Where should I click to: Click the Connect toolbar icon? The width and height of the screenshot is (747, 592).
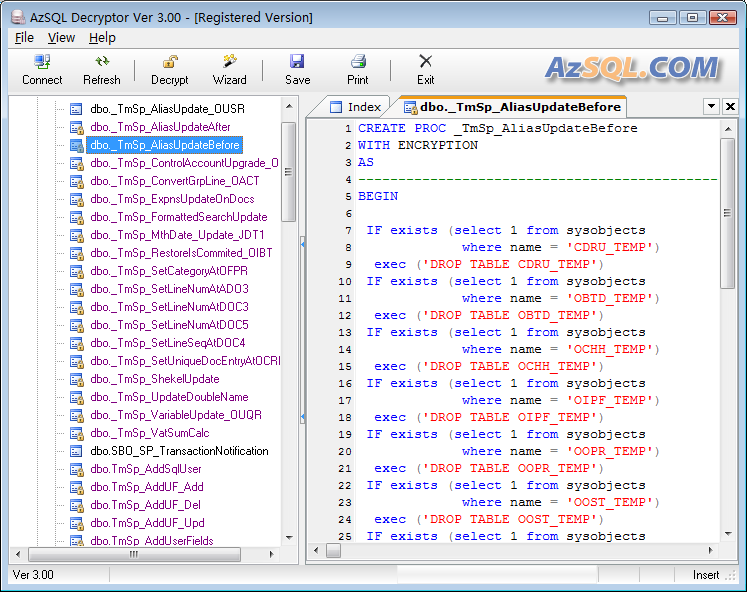pyautogui.click(x=42, y=61)
